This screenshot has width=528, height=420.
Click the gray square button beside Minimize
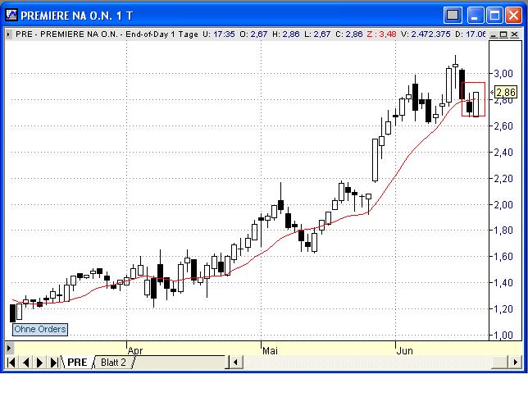[x=453, y=15]
